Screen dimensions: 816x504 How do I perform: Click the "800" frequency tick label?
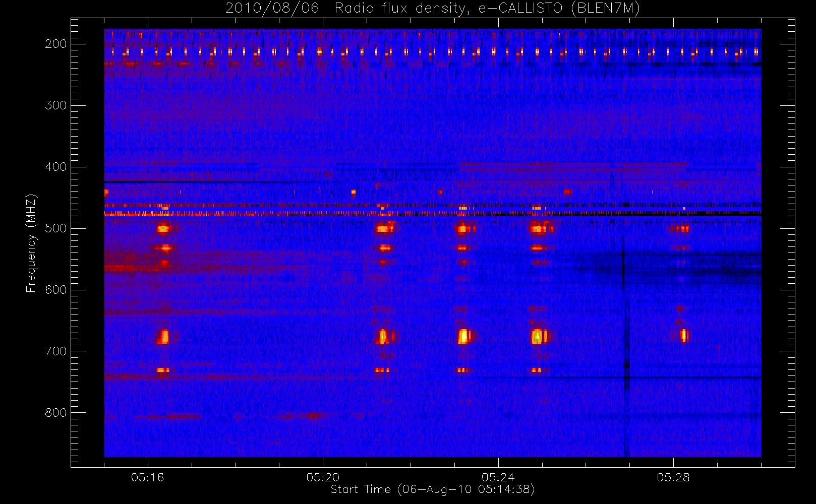point(56,413)
